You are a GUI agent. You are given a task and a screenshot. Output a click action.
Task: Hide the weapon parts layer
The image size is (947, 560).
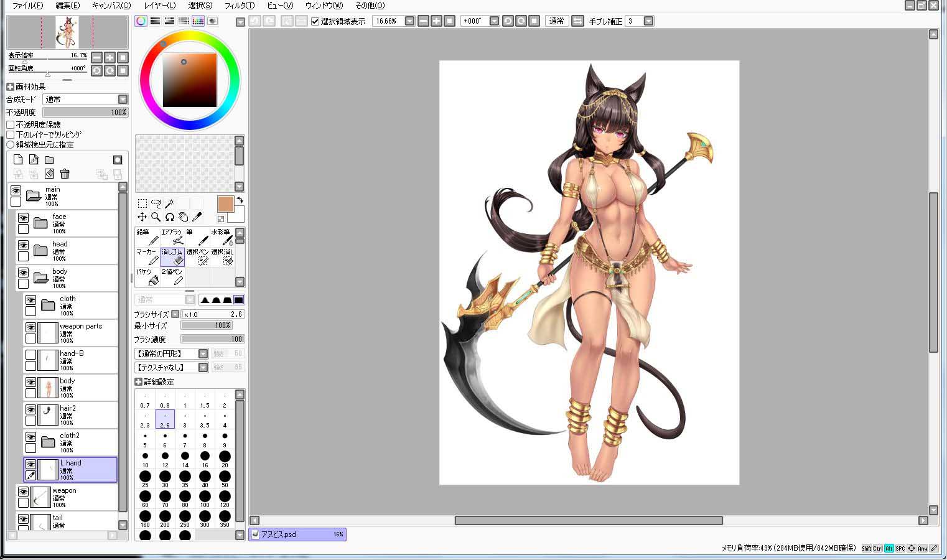click(30, 327)
